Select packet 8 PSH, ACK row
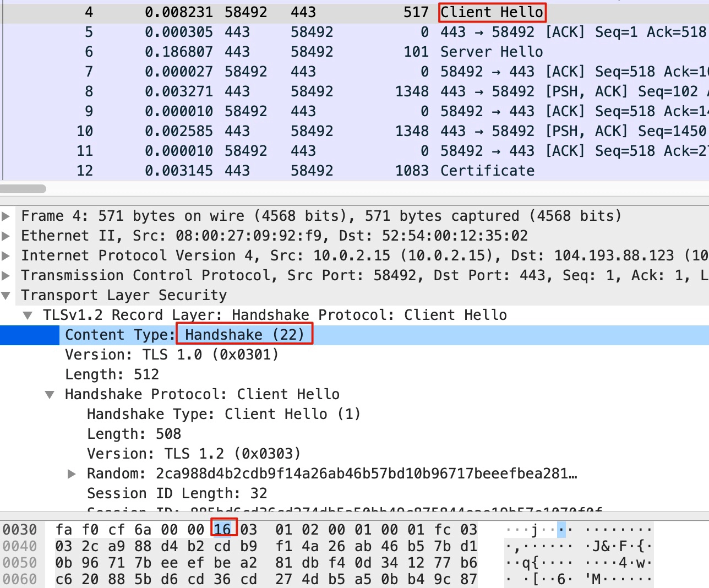 (x=354, y=91)
